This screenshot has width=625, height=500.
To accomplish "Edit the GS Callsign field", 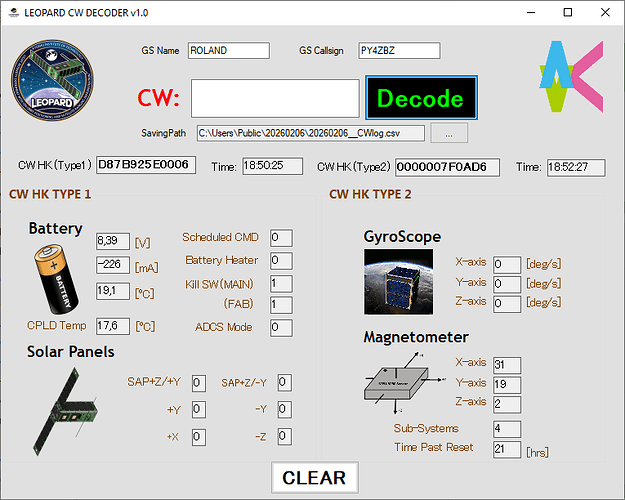I will tap(397, 51).
